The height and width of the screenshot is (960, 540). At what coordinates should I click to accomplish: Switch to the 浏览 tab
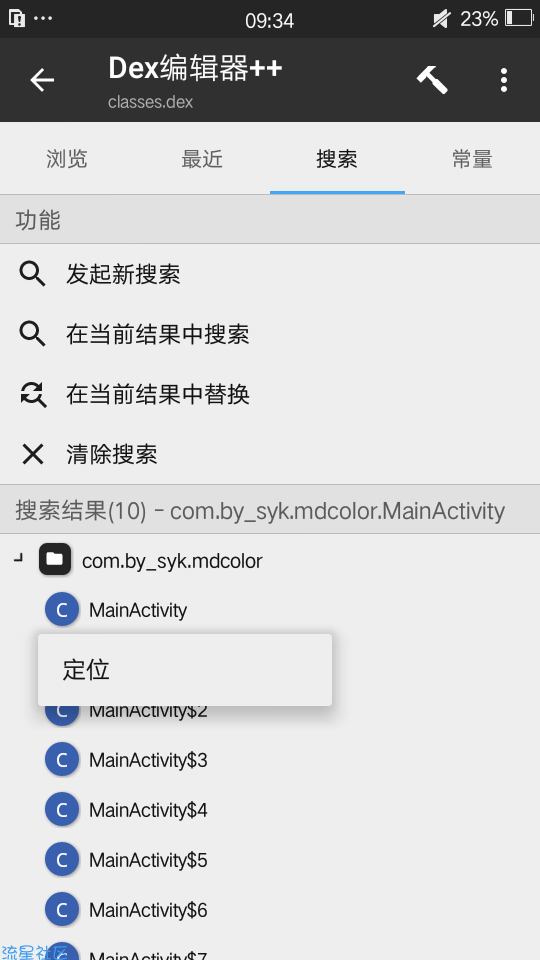67,159
